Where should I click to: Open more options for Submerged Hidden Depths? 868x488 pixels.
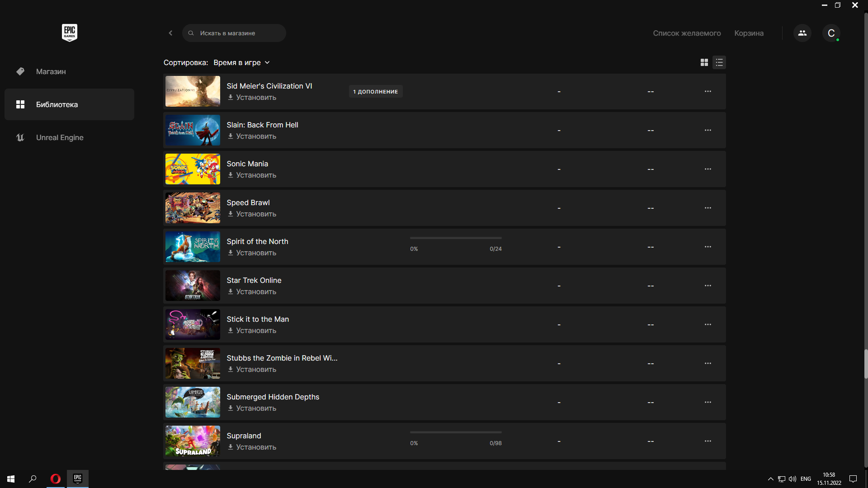click(708, 402)
